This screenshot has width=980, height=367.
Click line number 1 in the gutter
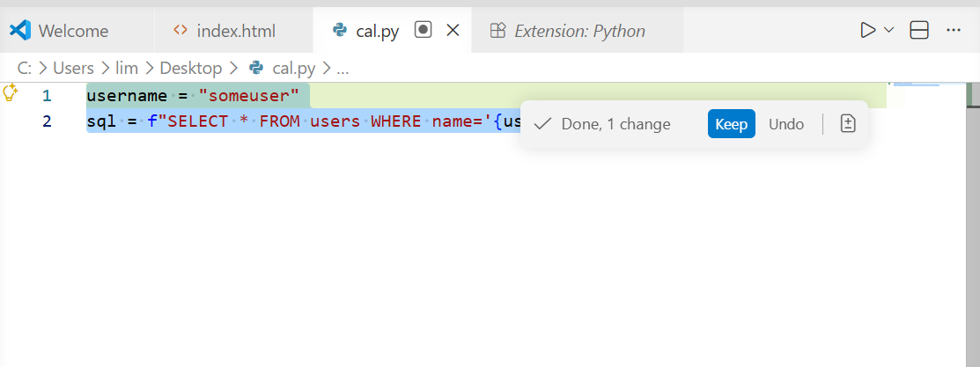(x=47, y=96)
